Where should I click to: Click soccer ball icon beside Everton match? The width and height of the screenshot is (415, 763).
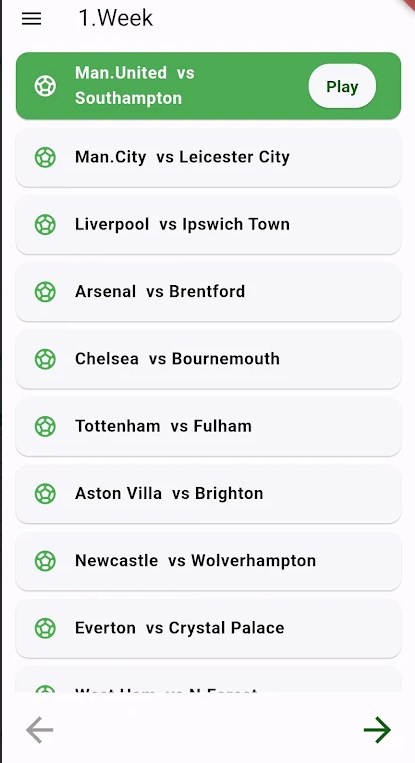coord(45,628)
